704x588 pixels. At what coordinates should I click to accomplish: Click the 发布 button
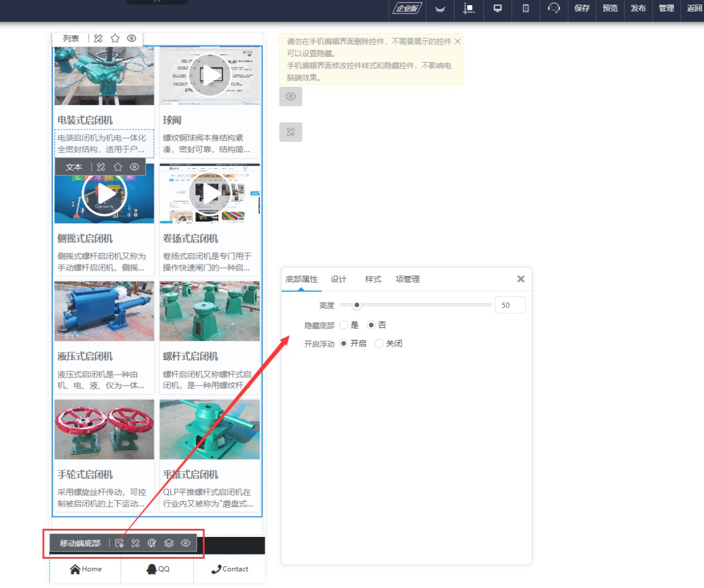pos(638,8)
